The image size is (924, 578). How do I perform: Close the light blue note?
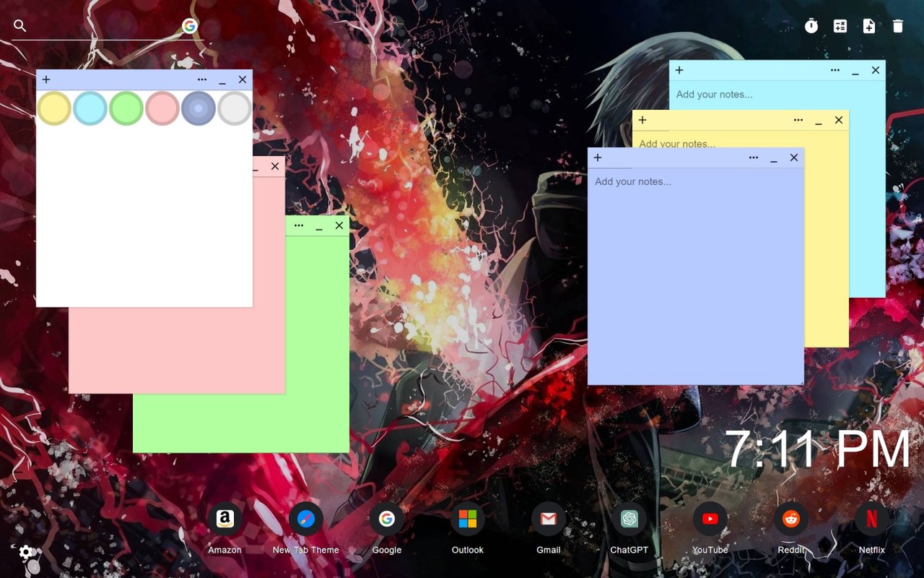pyautogui.click(x=876, y=70)
